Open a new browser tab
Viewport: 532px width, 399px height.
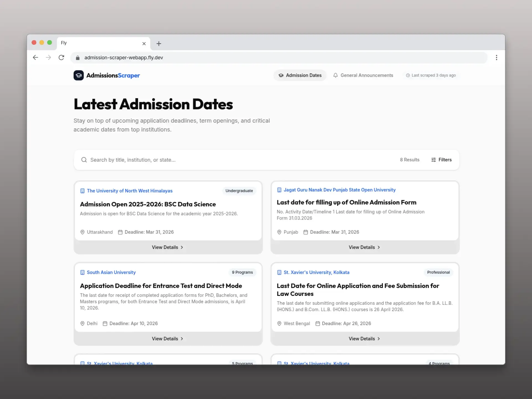coord(159,44)
